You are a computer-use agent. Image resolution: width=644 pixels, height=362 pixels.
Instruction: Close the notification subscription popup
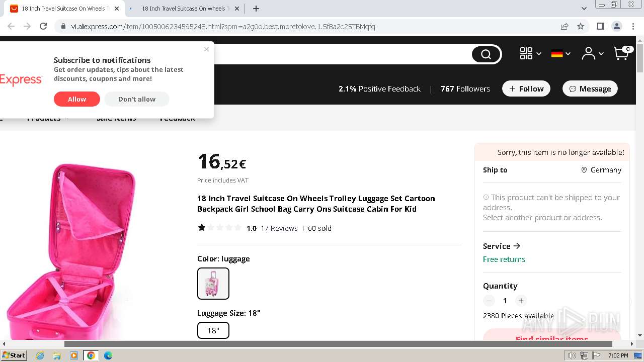coord(206,49)
